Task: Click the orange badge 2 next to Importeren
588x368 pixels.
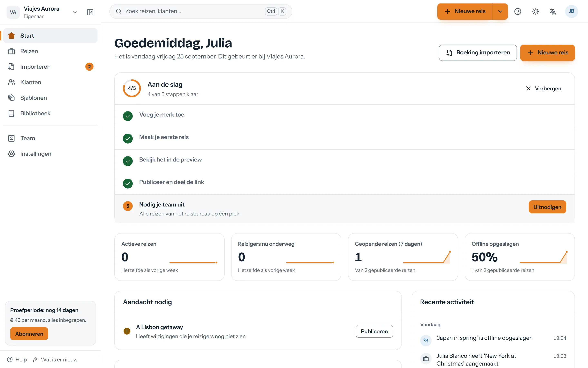Action: 89,67
